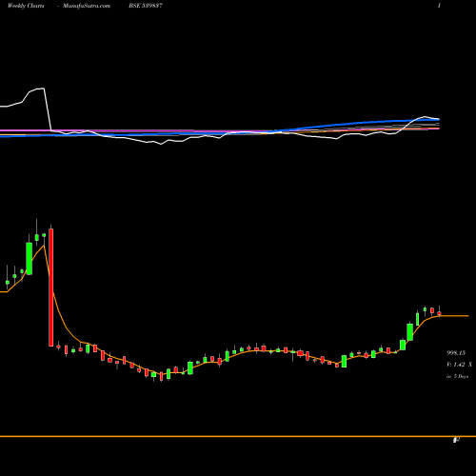Click the "BSE 539837" symbol text
The width and height of the screenshot is (476, 476).
(146, 6)
